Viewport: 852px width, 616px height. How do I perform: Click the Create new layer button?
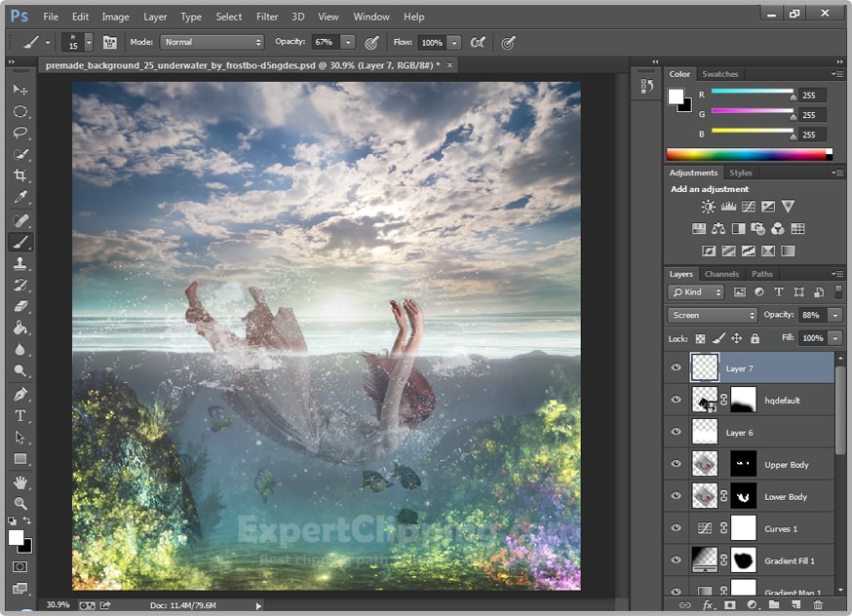(796, 606)
